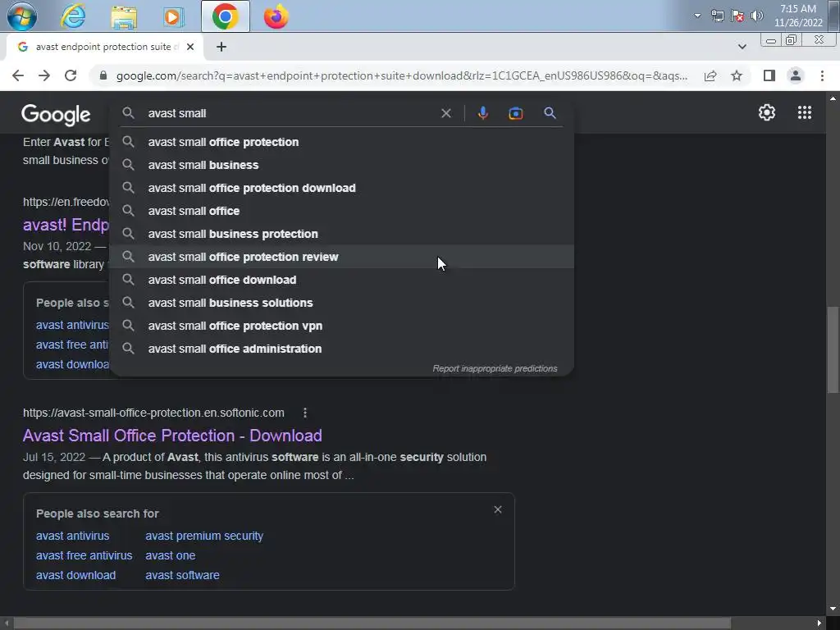840x630 pixels.
Task: Open Windows Media Player from taskbar
Action: click(x=173, y=16)
